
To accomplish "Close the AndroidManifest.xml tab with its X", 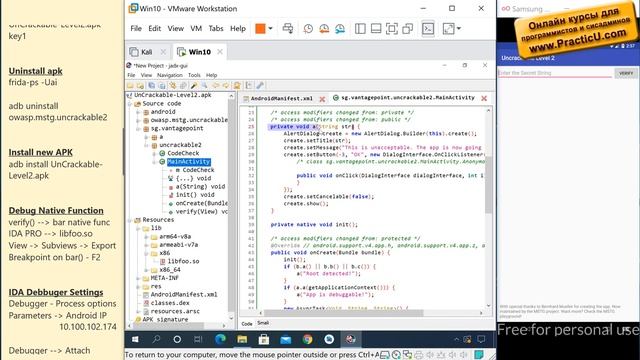I will coord(322,99).
